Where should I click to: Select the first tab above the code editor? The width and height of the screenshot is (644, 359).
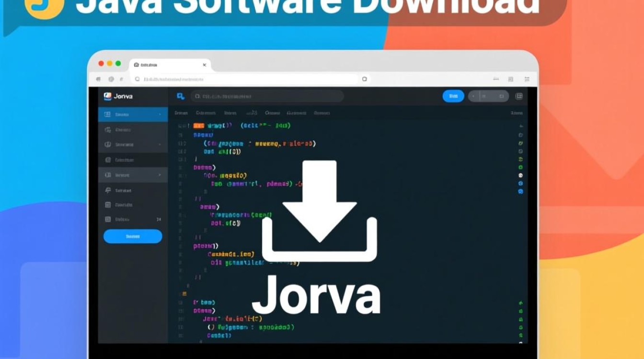click(x=181, y=113)
